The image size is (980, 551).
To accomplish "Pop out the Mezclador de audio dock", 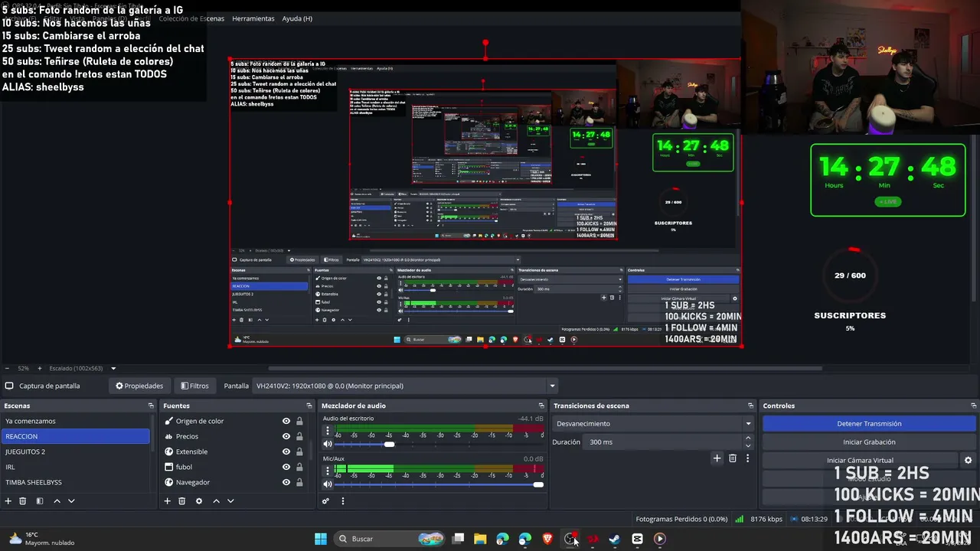I will pos(541,406).
